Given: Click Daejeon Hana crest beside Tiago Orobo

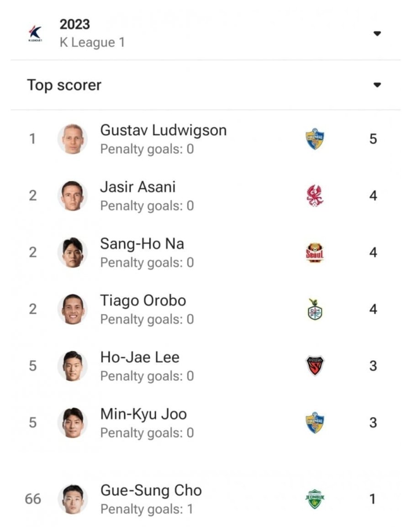Looking at the screenshot, I should tap(315, 309).
